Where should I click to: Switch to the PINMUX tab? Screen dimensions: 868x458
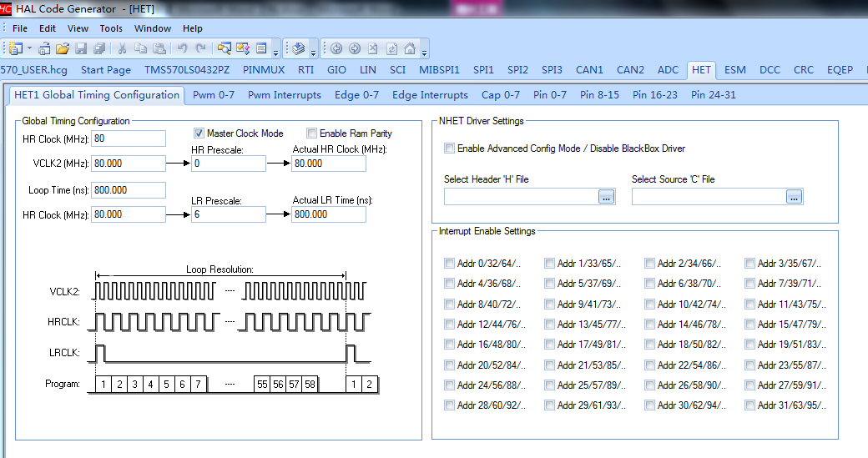tap(264, 70)
